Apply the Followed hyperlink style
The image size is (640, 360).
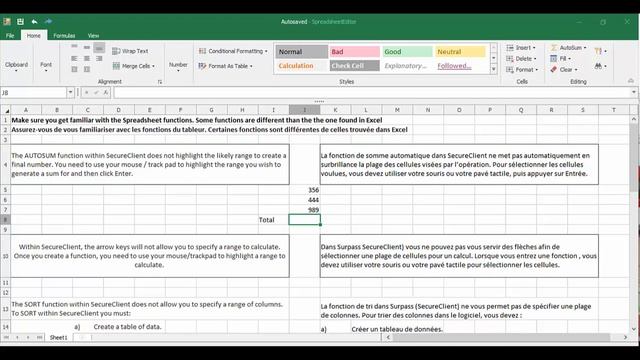point(460,66)
